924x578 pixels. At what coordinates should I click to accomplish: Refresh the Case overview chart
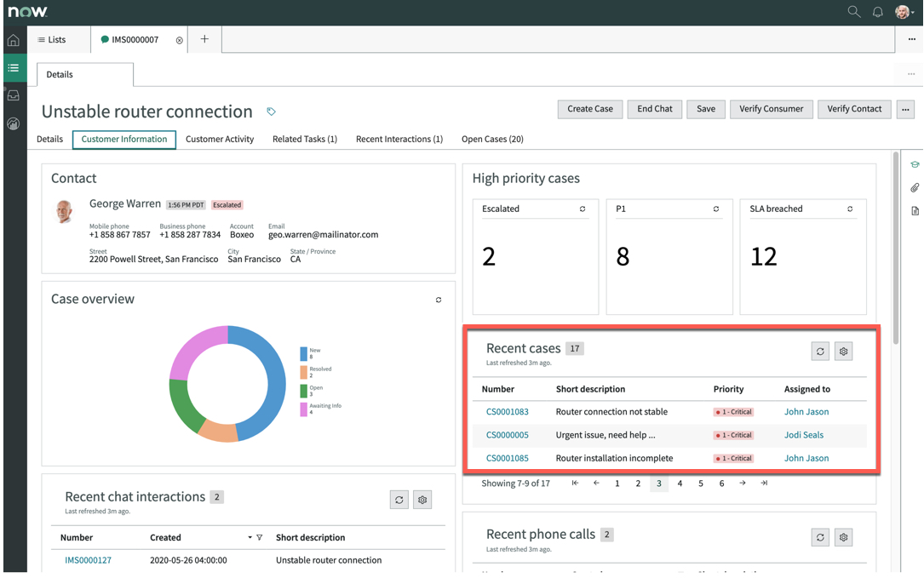click(439, 300)
